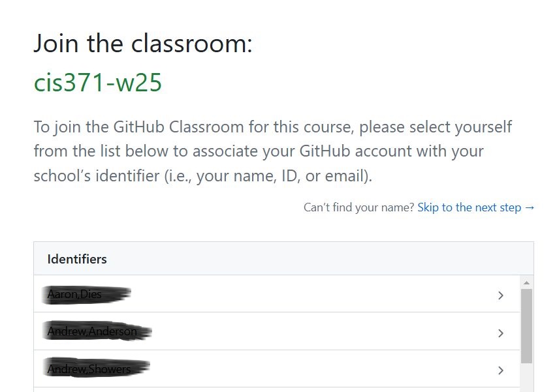Click the GitHub Classroom instructions paragraph

(273, 151)
